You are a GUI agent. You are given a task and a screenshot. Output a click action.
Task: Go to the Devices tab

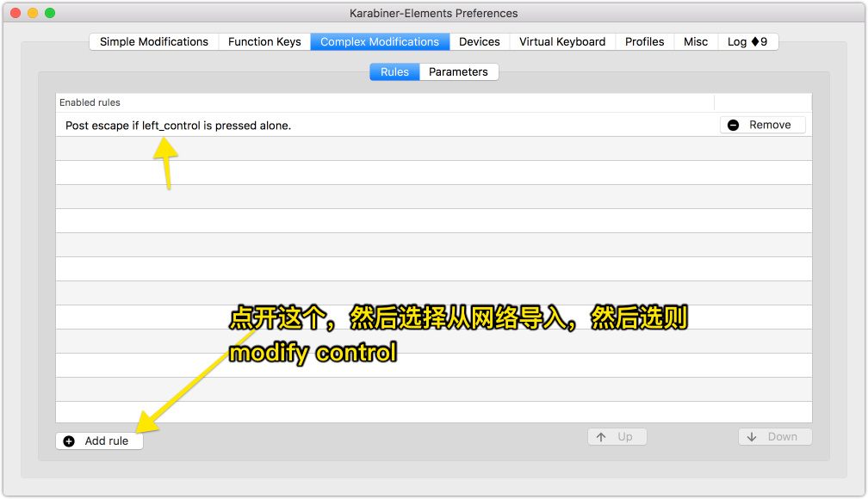point(480,42)
